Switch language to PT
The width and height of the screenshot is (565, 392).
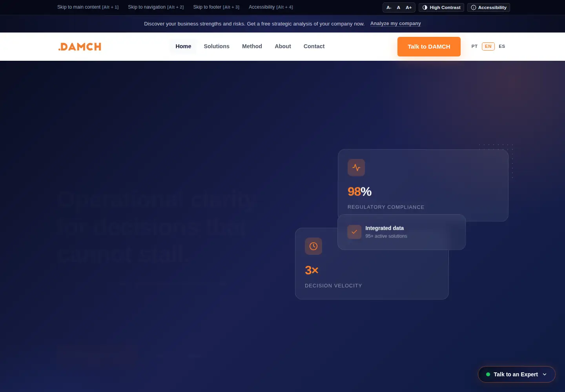coord(474,46)
